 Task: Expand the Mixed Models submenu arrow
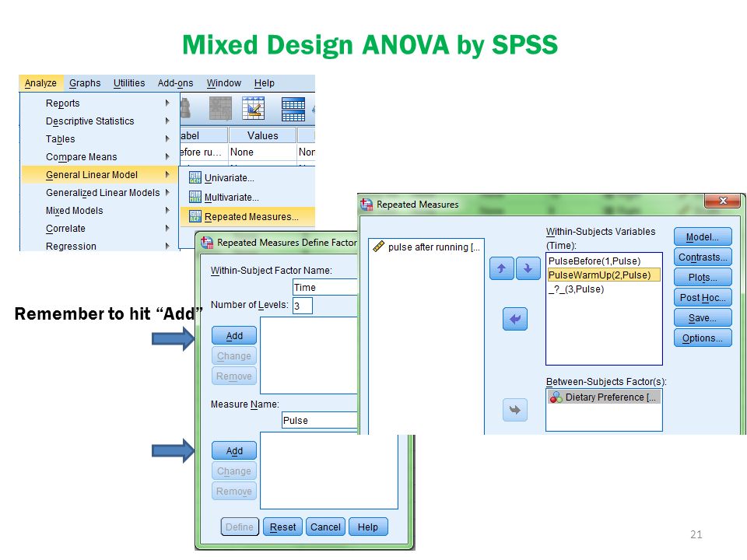click(167, 211)
